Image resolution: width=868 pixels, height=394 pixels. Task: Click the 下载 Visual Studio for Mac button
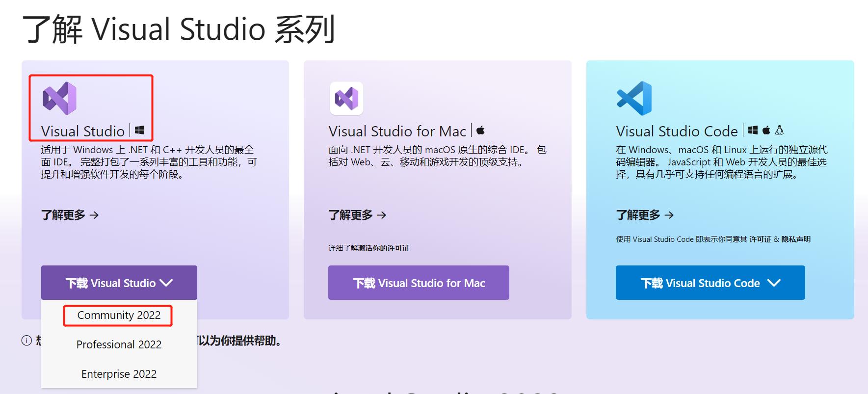[419, 283]
